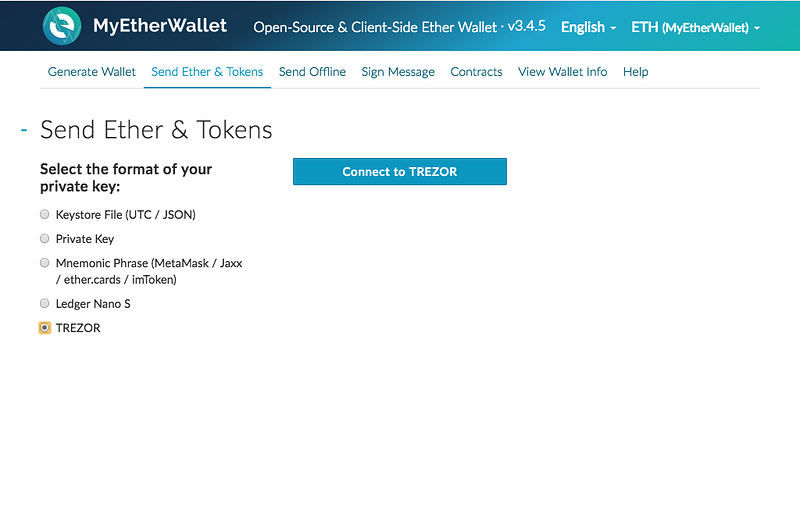
Task: Open the View Wallet Info tab
Action: (x=562, y=72)
